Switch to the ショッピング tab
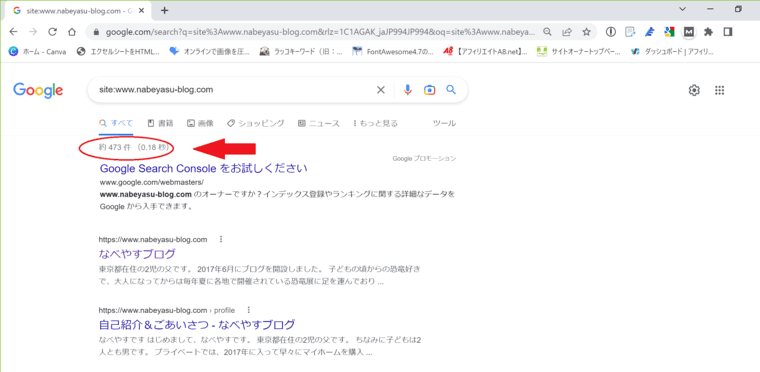The image size is (760, 372). click(x=255, y=123)
